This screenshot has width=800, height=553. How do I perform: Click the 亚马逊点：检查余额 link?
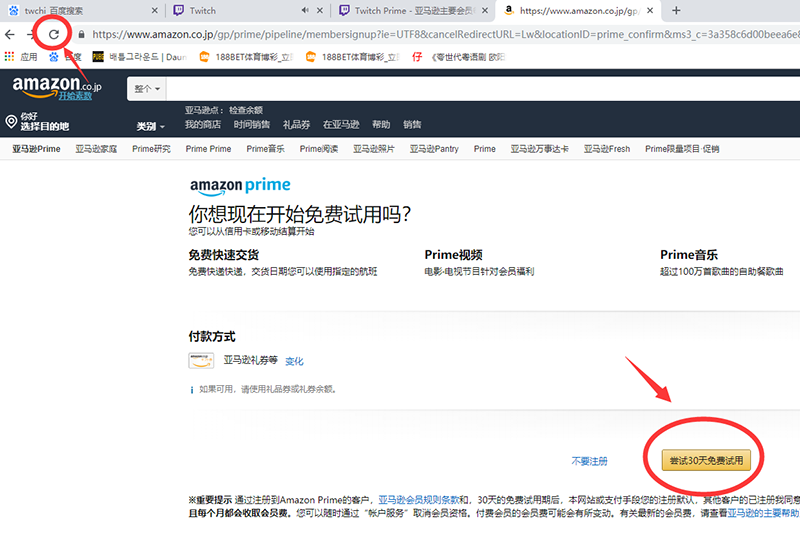pyautogui.click(x=223, y=110)
